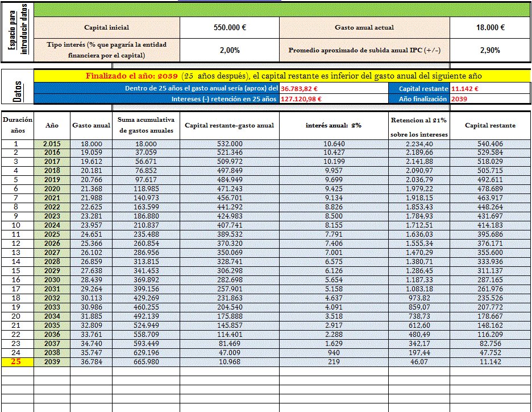Select the Capital inicial value 550.000 €
The image size is (532, 412).
coord(230,27)
